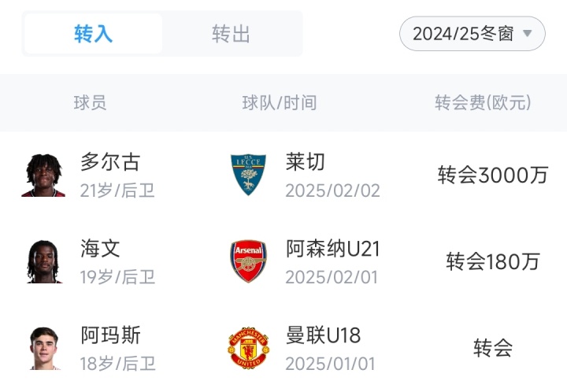Click the Manchester United crest icon

[x=248, y=348]
